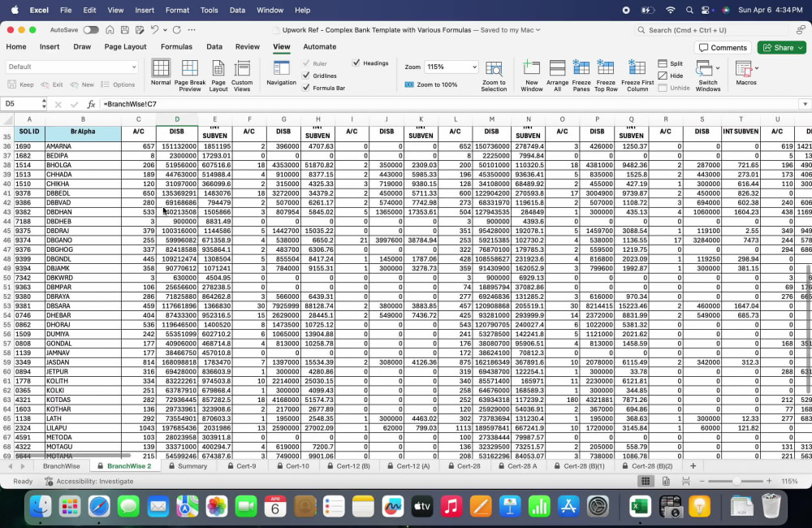Viewport: 812px width, 528px height.
Task: Toggle the Gridlines checkbox
Action: point(306,76)
